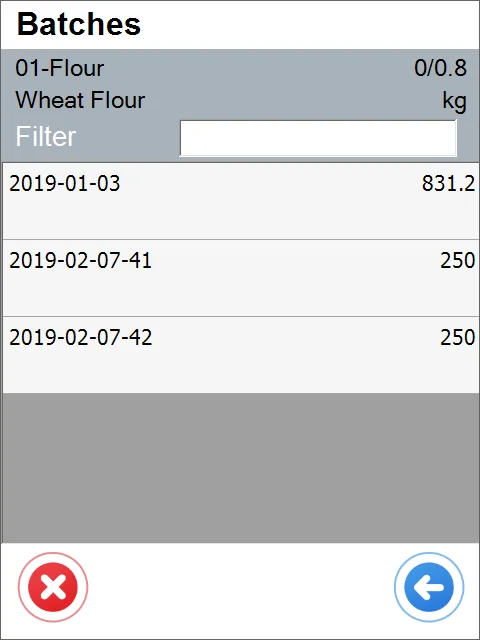Choose batch 2019-02-07-41 from the list
Screen dimensions: 480x640
pyautogui.click(x=241, y=278)
